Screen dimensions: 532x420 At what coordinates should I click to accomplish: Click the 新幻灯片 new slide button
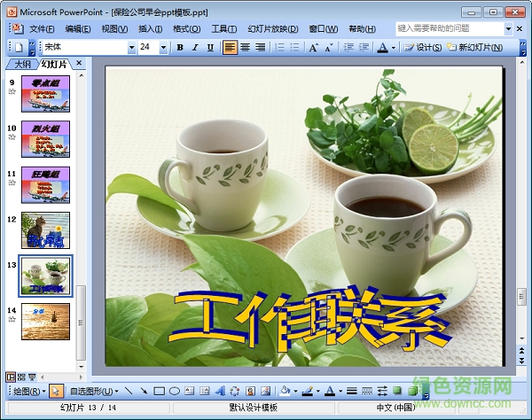coord(480,47)
